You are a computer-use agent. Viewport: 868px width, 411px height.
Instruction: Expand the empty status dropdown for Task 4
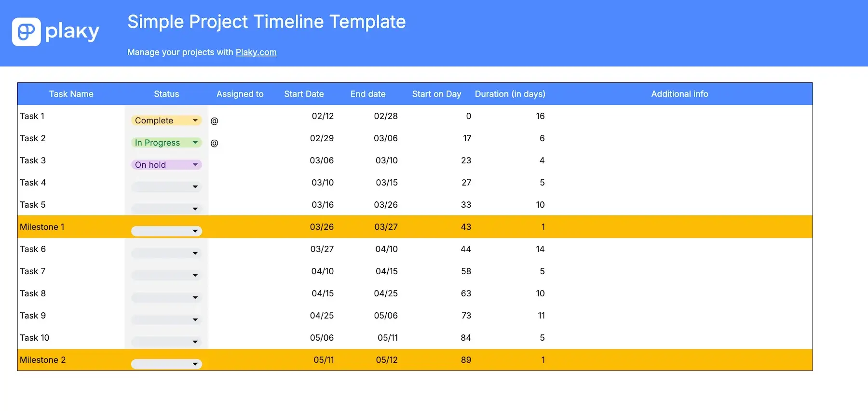pos(166,187)
